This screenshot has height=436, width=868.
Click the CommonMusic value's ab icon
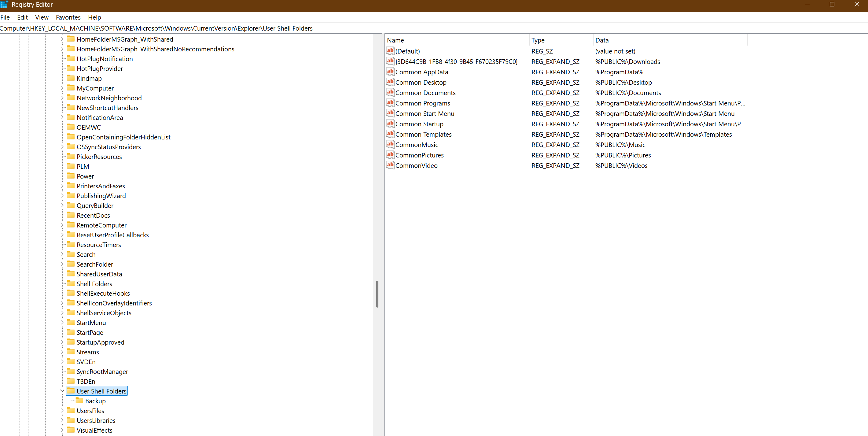tap(390, 144)
